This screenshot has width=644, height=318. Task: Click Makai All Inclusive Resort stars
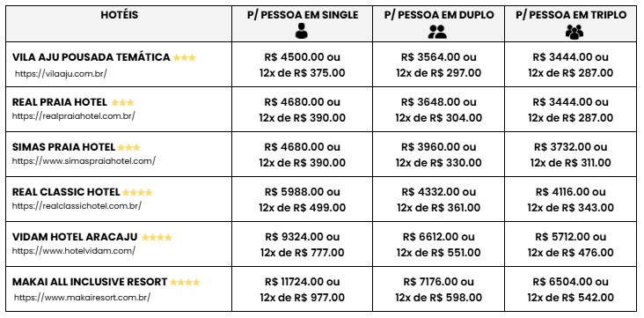tap(185, 282)
